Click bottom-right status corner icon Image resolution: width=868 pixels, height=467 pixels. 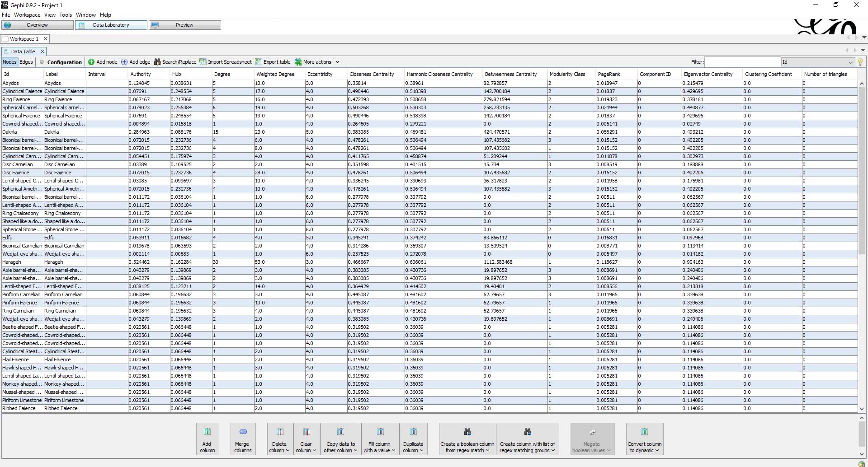pyautogui.click(x=862, y=464)
